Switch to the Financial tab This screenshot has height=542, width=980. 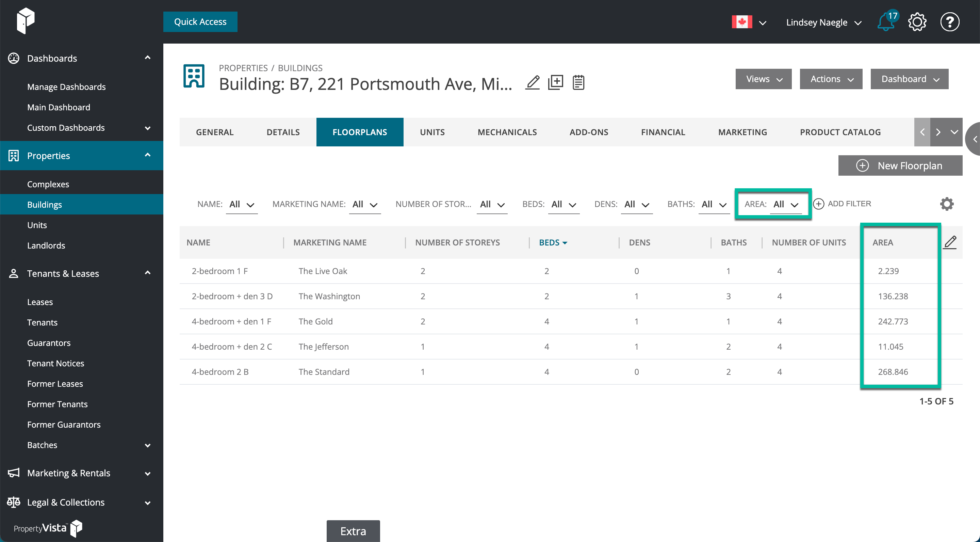663,132
